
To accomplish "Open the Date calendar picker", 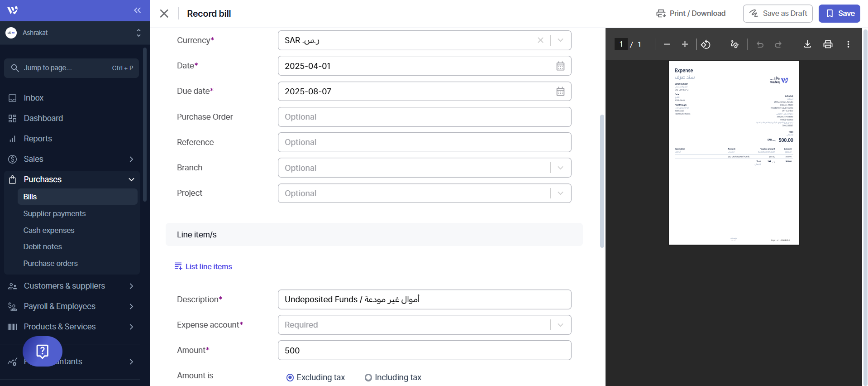I will (560, 66).
